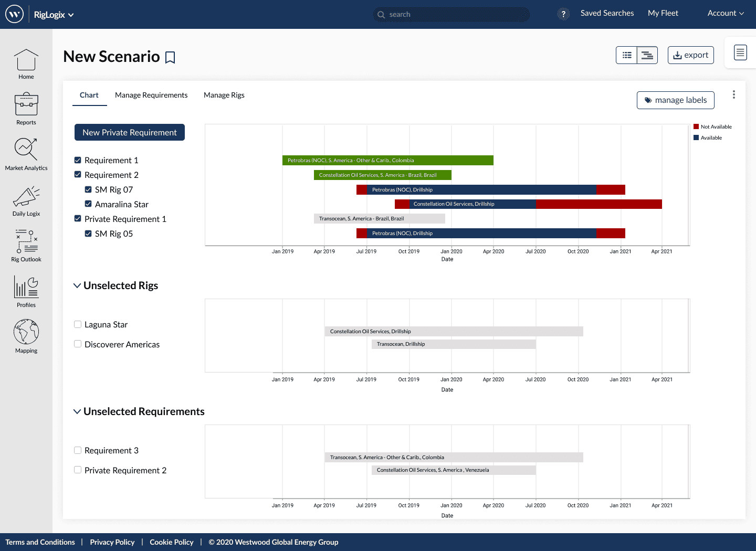Open Rig Outlook in sidebar
The height and width of the screenshot is (551, 756).
pos(26,242)
